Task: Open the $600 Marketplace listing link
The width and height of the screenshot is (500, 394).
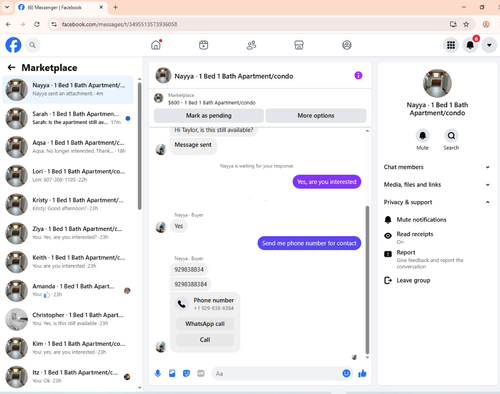Action: [x=212, y=103]
